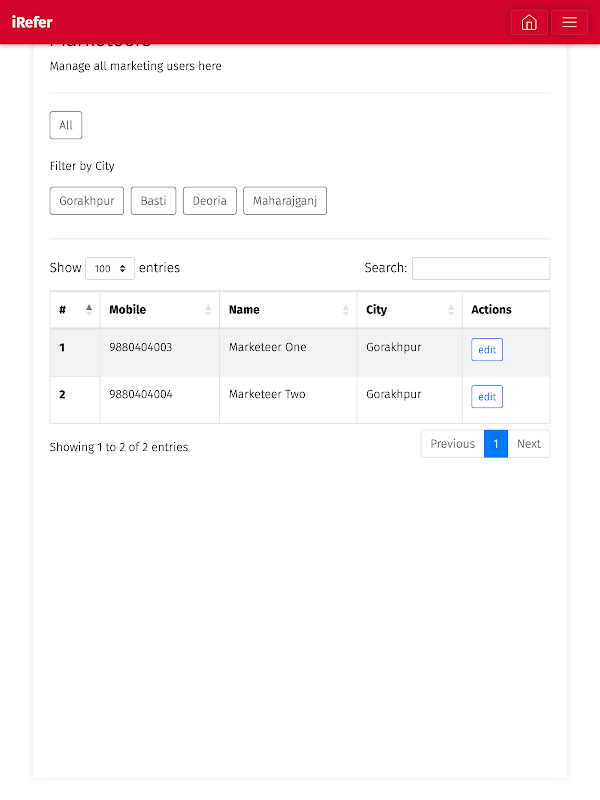Sort table by the Mobile column
The image size is (600, 800).
pyautogui.click(x=159, y=310)
